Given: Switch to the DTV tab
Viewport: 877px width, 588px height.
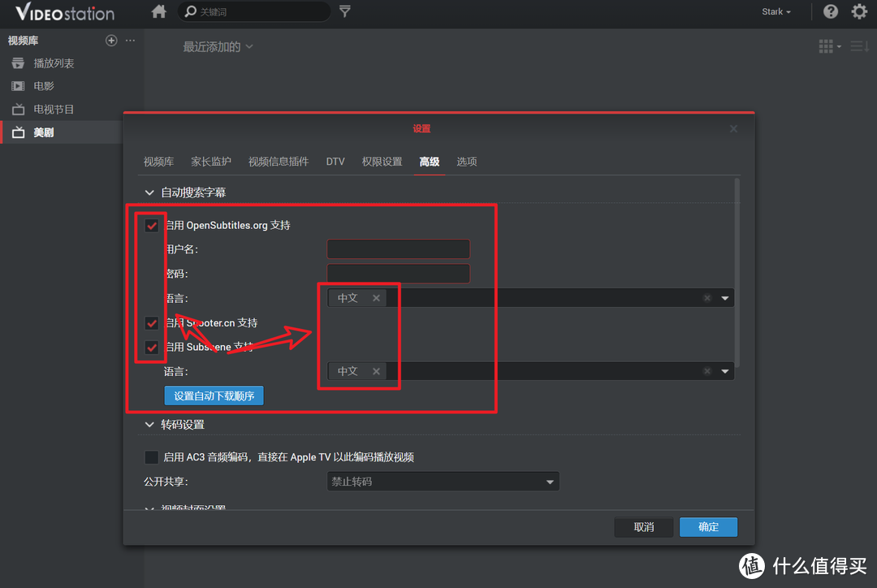Looking at the screenshot, I should tap(335, 162).
